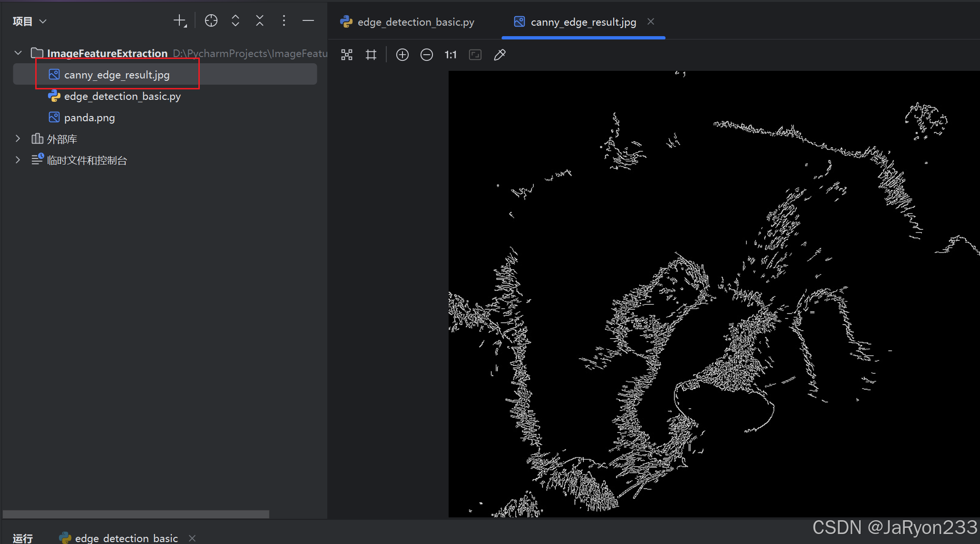Click expand all icon in project panel
This screenshot has width=980, height=544.
click(x=235, y=21)
